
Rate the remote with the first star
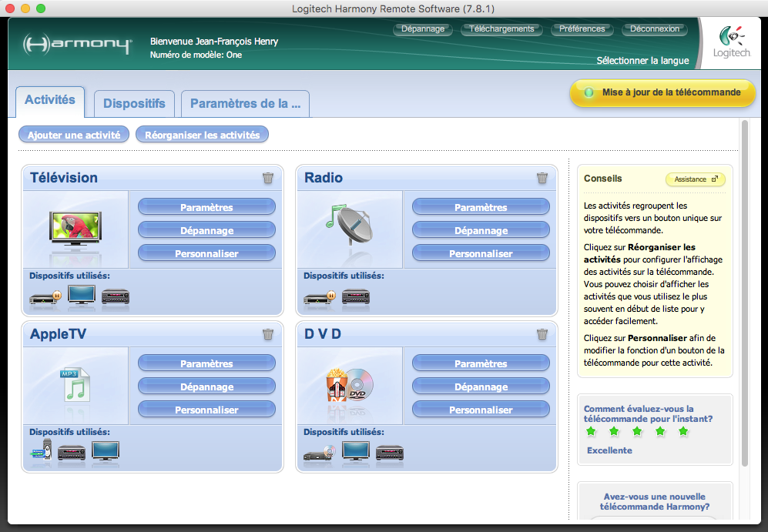tap(591, 431)
